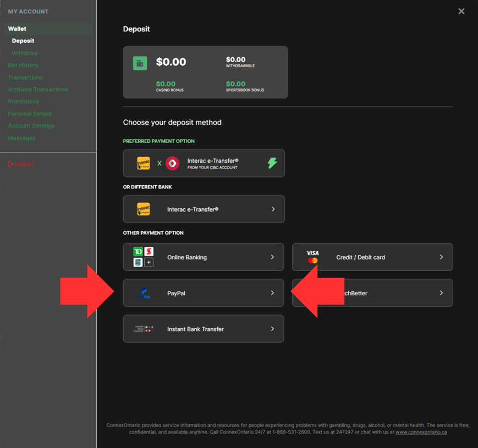Open the Promotions sidebar item
This screenshot has width=478, height=448.
click(23, 102)
